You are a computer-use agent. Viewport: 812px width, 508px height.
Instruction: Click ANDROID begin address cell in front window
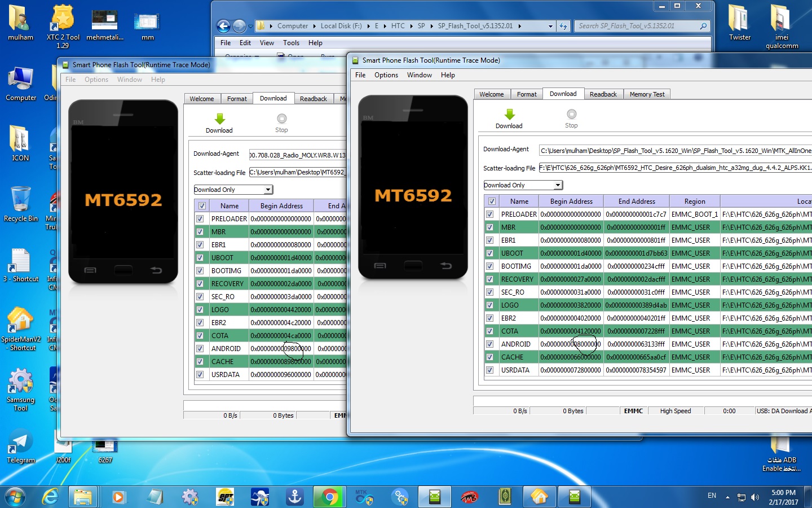click(571, 344)
